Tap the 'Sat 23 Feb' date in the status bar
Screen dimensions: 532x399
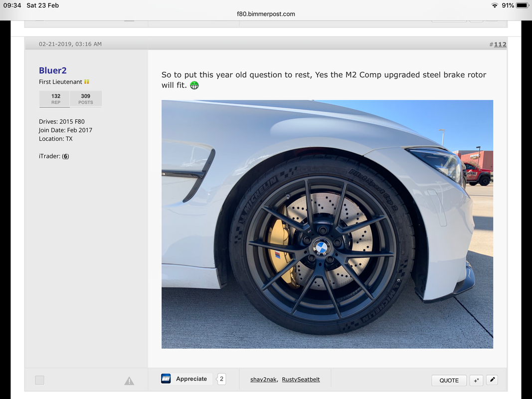43,5
